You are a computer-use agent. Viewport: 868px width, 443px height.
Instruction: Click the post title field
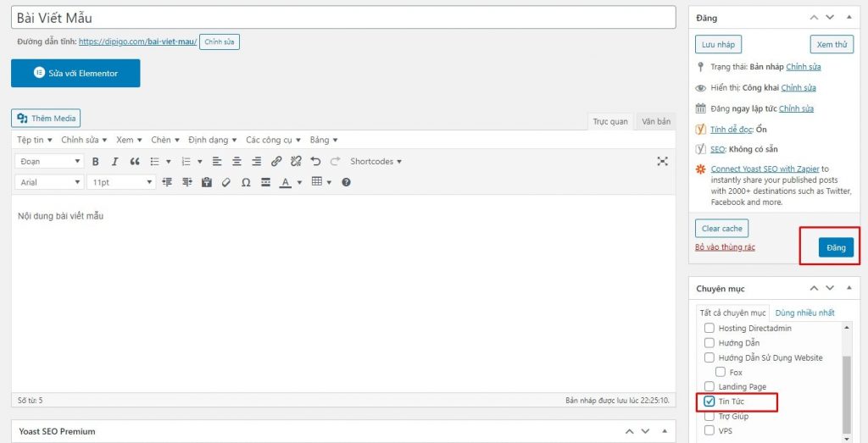point(343,18)
